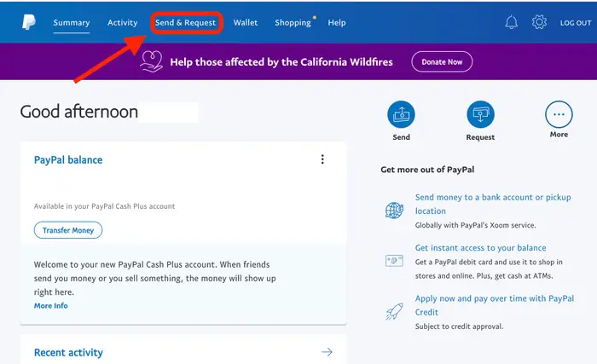The width and height of the screenshot is (597, 364).
Task: Click the California Wildfires banner text
Action: click(281, 61)
